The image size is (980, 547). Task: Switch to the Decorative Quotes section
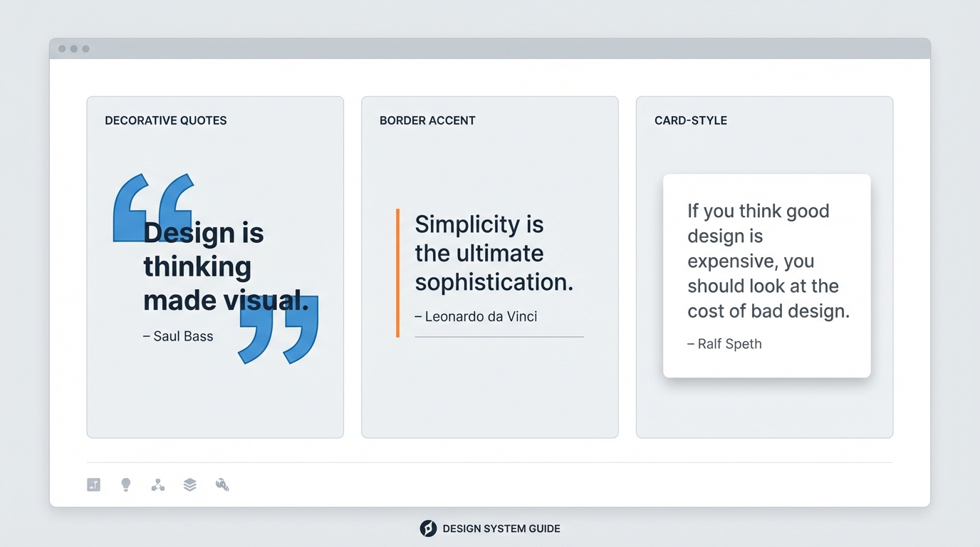(165, 120)
